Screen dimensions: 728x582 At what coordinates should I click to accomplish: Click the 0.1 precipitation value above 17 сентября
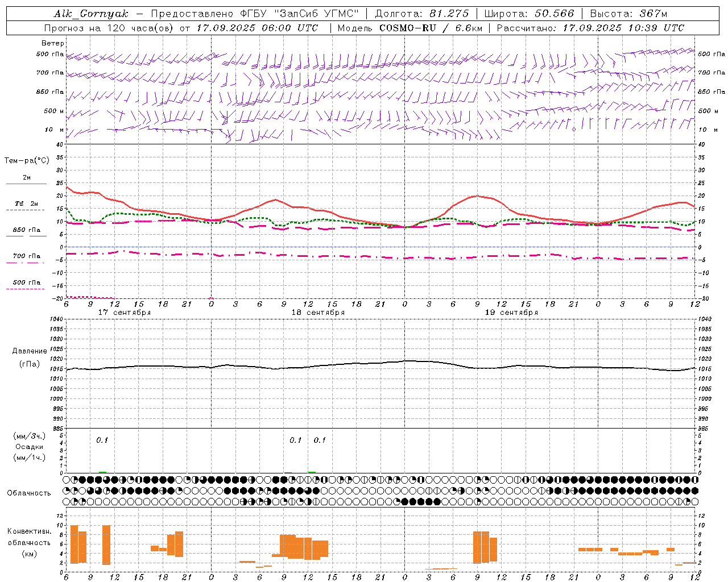[x=102, y=440]
